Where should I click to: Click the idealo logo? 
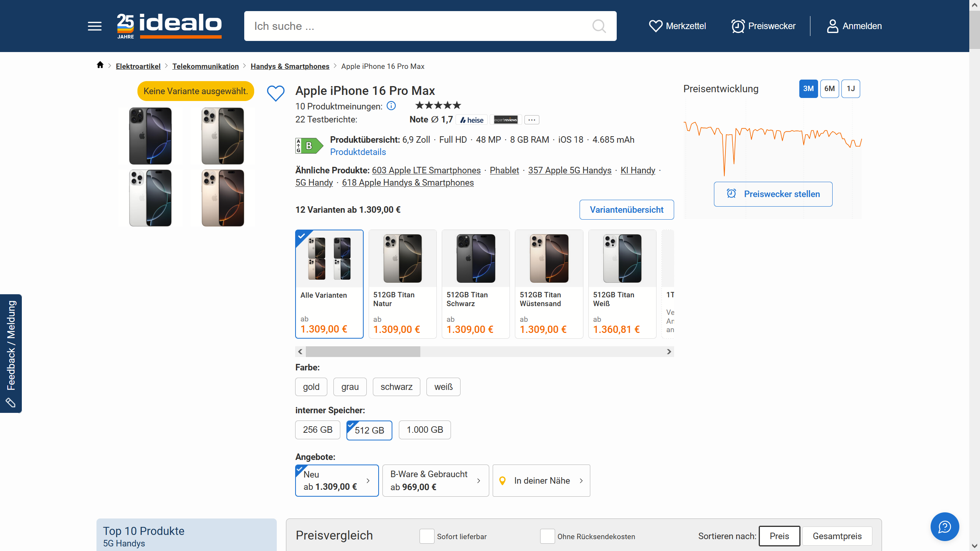point(169,26)
